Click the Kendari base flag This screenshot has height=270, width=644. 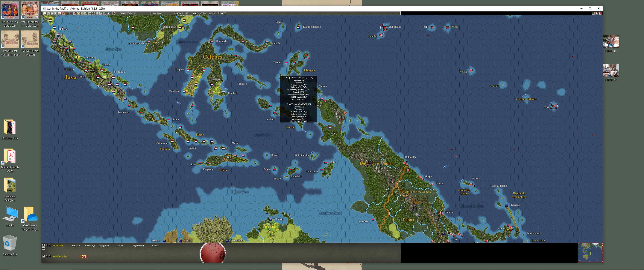coord(224,92)
